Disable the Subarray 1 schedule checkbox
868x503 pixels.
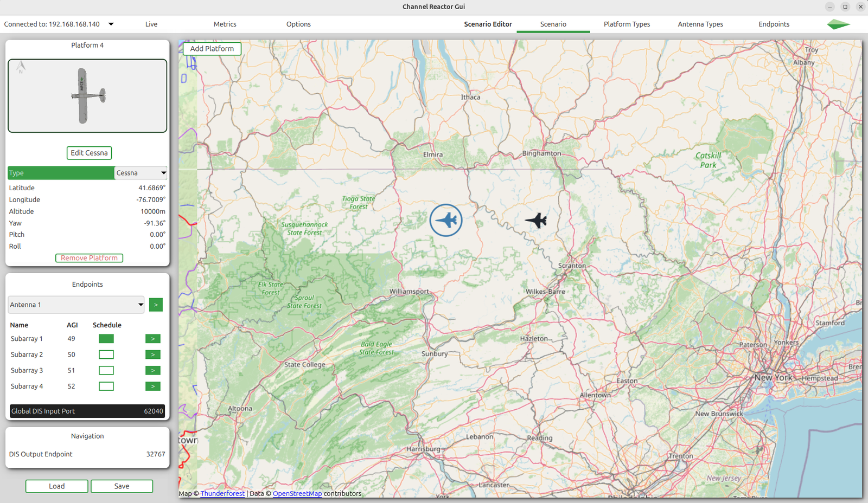click(x=106, y=338)
